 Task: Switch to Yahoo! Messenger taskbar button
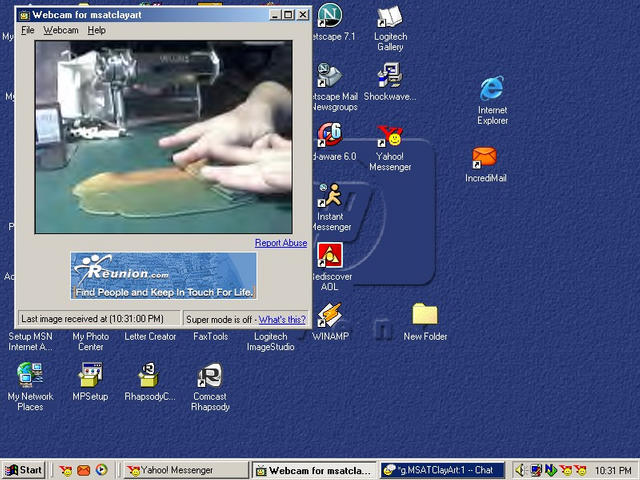[186, 471]
